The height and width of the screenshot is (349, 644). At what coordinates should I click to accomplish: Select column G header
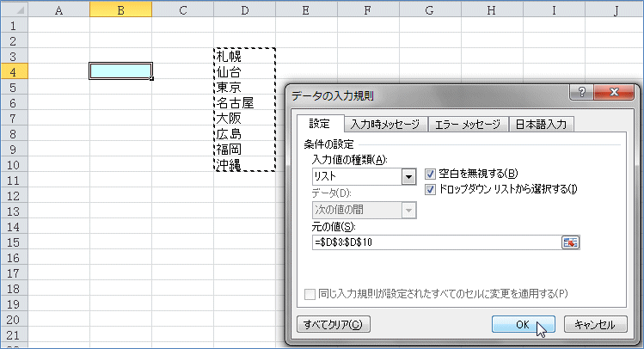coord(431,9)
